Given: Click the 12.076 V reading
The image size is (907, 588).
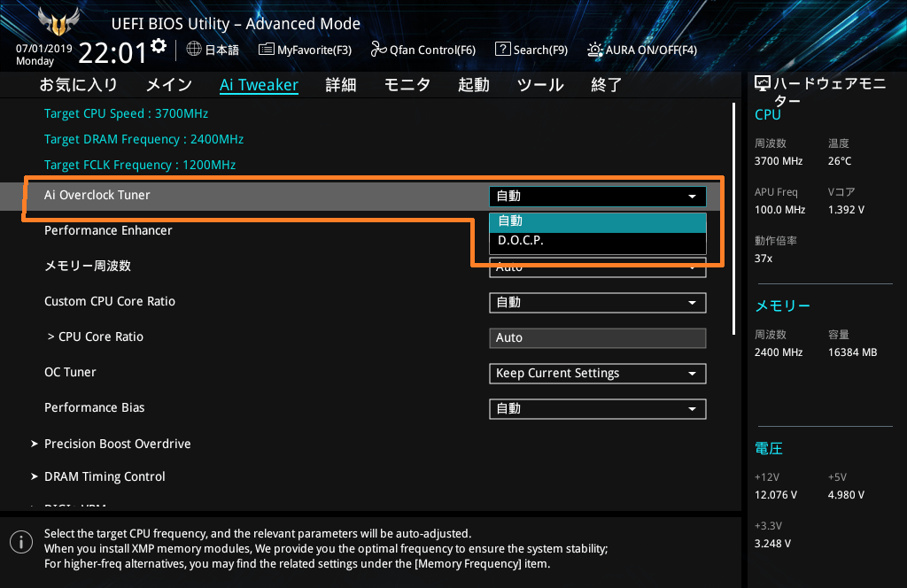Looking at the screenshot, I should (776, 495).
